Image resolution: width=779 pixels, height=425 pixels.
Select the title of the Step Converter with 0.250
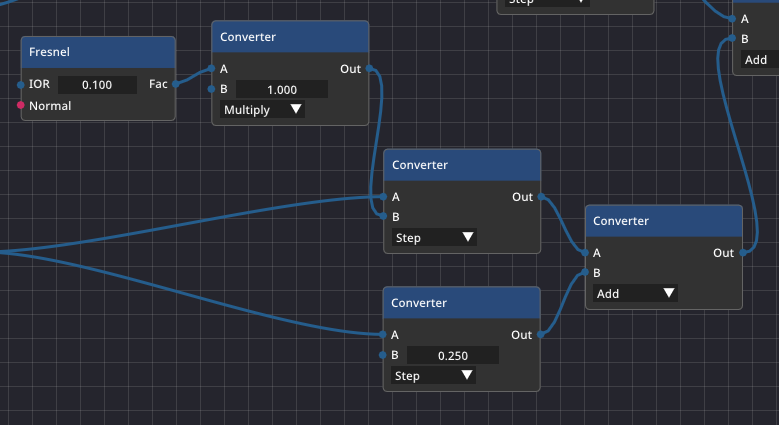click(462, 303)
